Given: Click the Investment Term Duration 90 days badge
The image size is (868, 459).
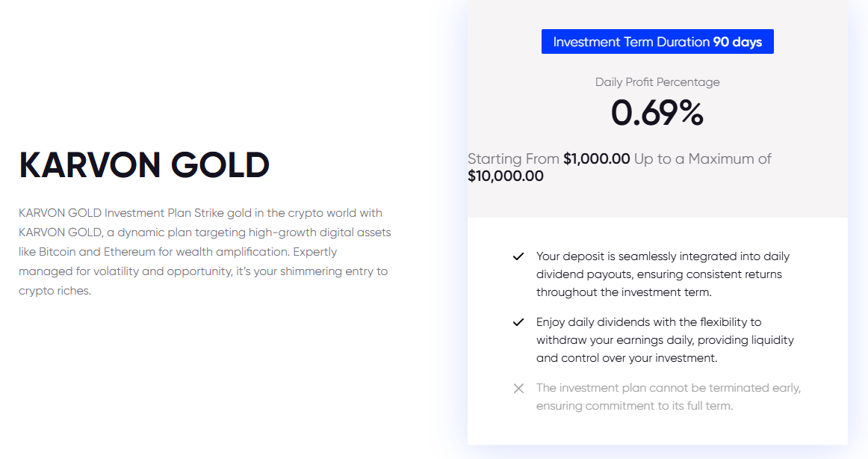Looking at the screenshot, I should [x=657, y=42].
